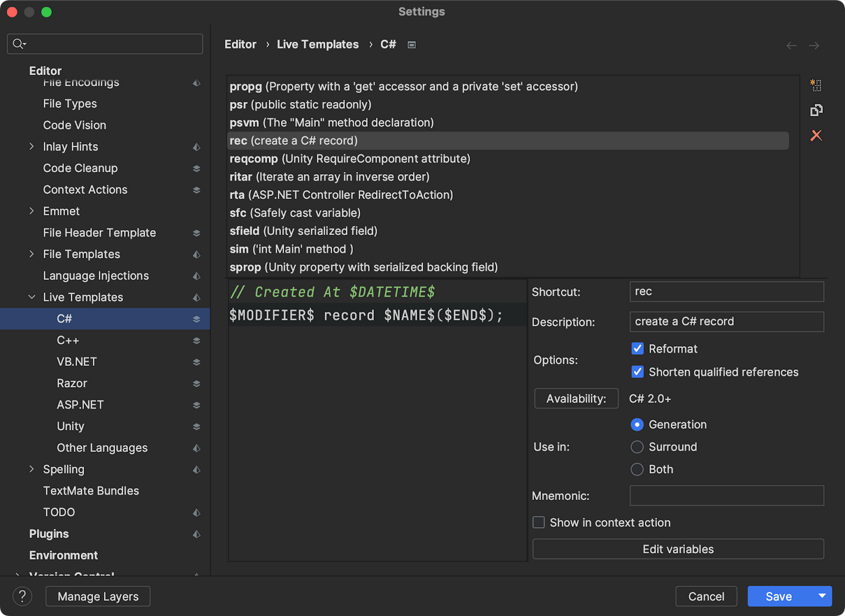
Task: Click the help question mark icon
Action: 22,596
